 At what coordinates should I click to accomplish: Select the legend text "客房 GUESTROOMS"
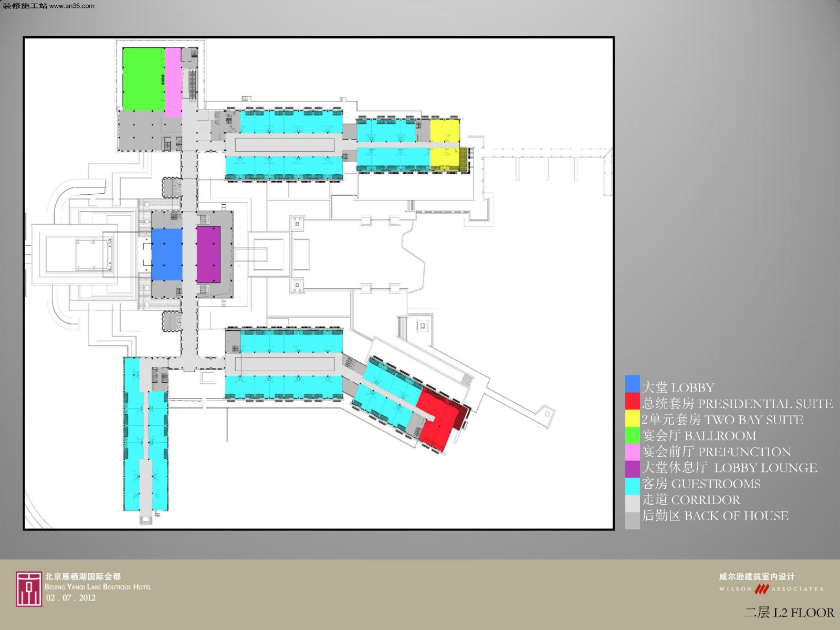[701, 484]
